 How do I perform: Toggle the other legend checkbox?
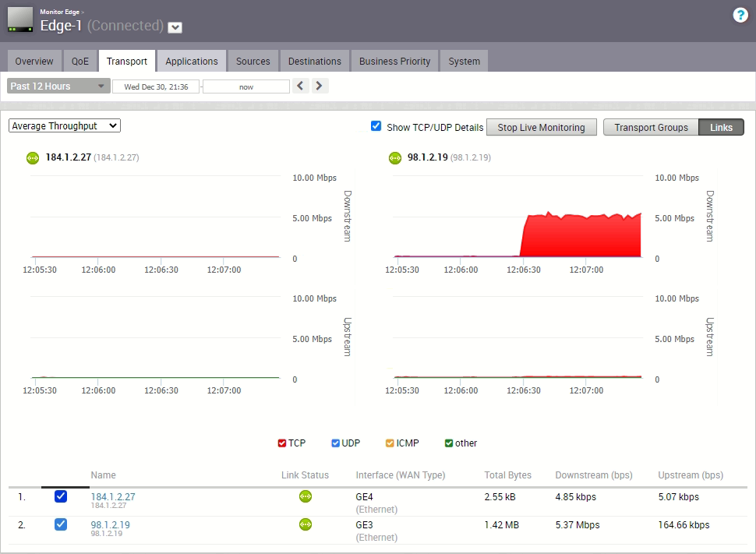(x=449, y=443)
